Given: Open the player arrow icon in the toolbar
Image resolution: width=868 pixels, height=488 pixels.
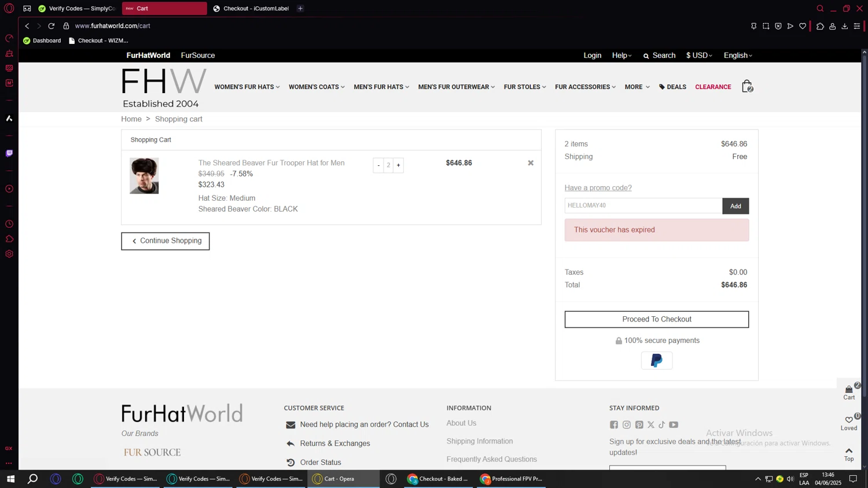Looking at the screenshot, I should pos(790,26).
